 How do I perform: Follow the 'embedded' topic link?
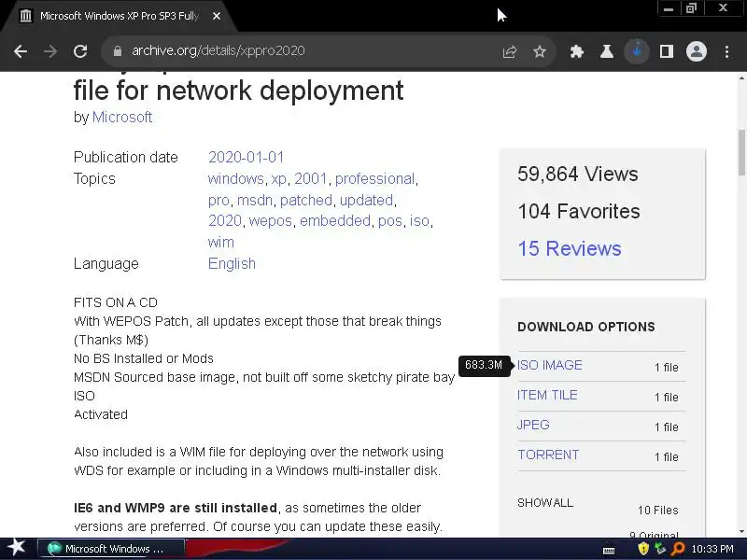pos(335,221)
